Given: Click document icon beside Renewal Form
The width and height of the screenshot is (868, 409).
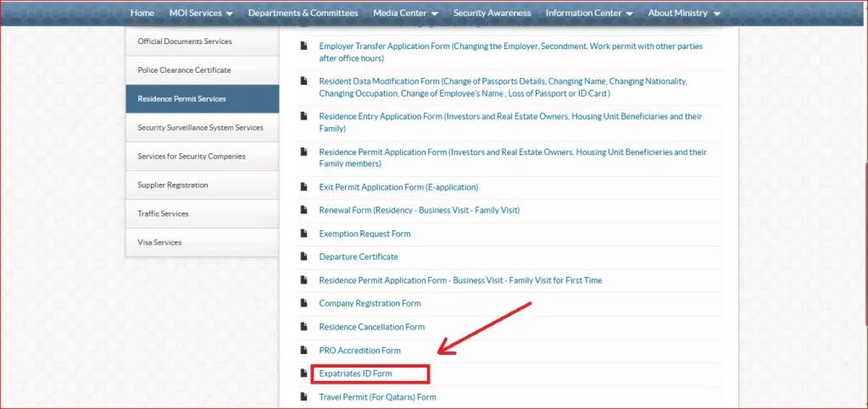Looking at the screenshot, I should tap(303, 211).
